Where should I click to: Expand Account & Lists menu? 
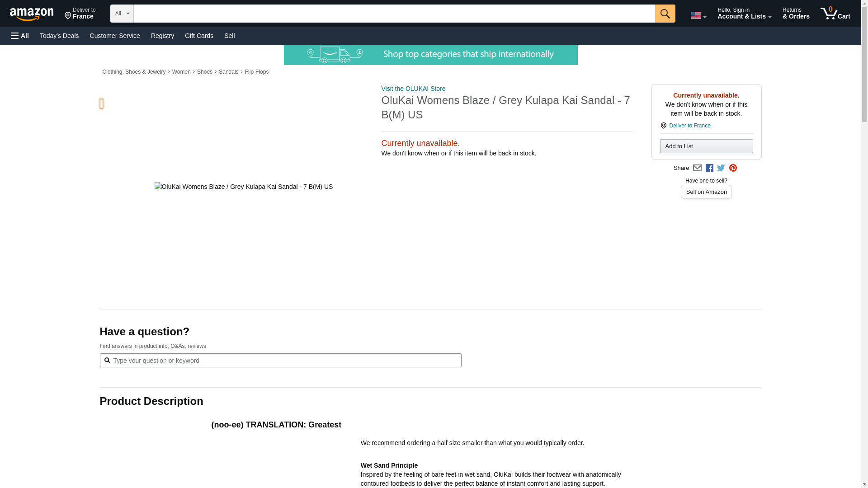[x=744, y=14]
